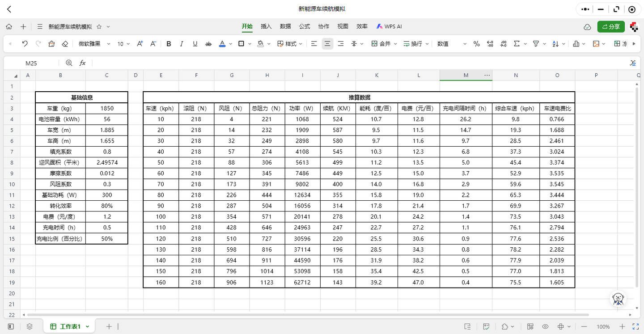Toggle strikethrough formatting
644x334 pixels.
tap(208, 44)
